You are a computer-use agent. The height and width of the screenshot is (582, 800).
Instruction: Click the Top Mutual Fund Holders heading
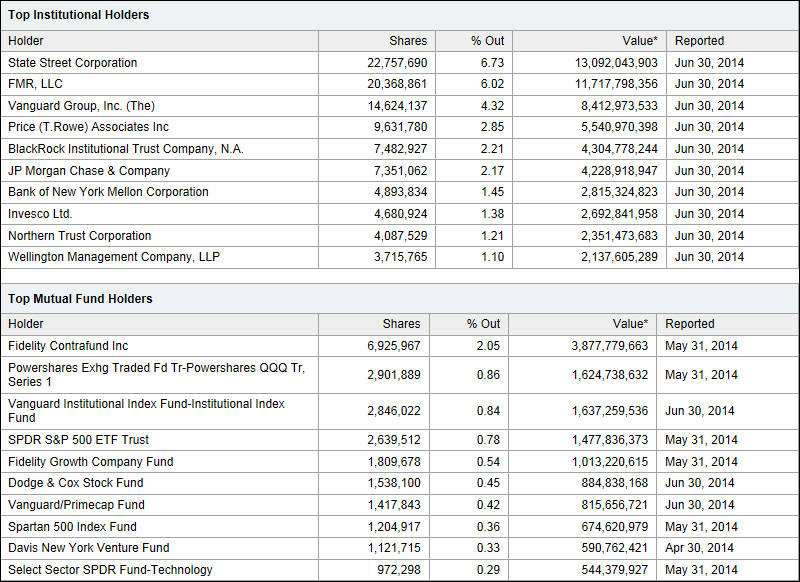[80, 298]
